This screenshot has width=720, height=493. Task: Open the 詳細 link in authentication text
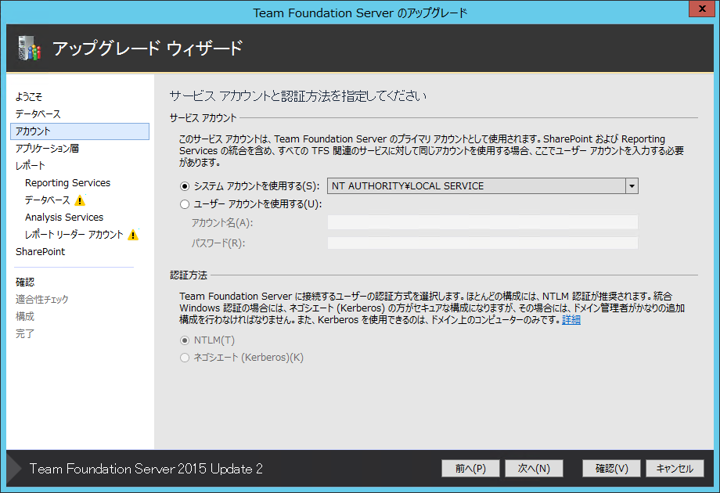571,320
